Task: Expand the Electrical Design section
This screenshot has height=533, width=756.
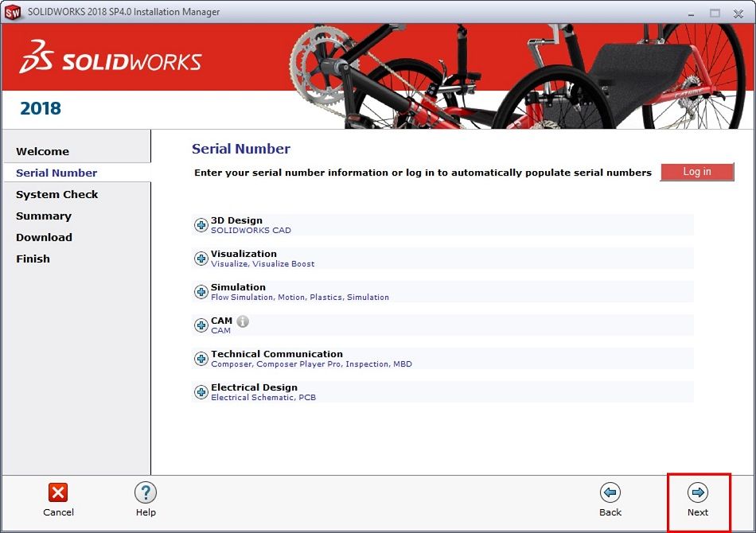Action: (201, 392)
